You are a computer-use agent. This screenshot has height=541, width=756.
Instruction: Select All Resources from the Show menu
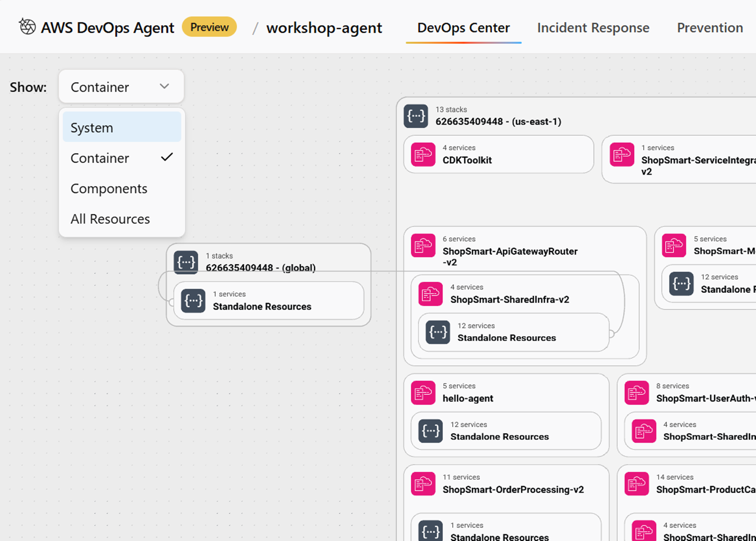tap(122, 219)
